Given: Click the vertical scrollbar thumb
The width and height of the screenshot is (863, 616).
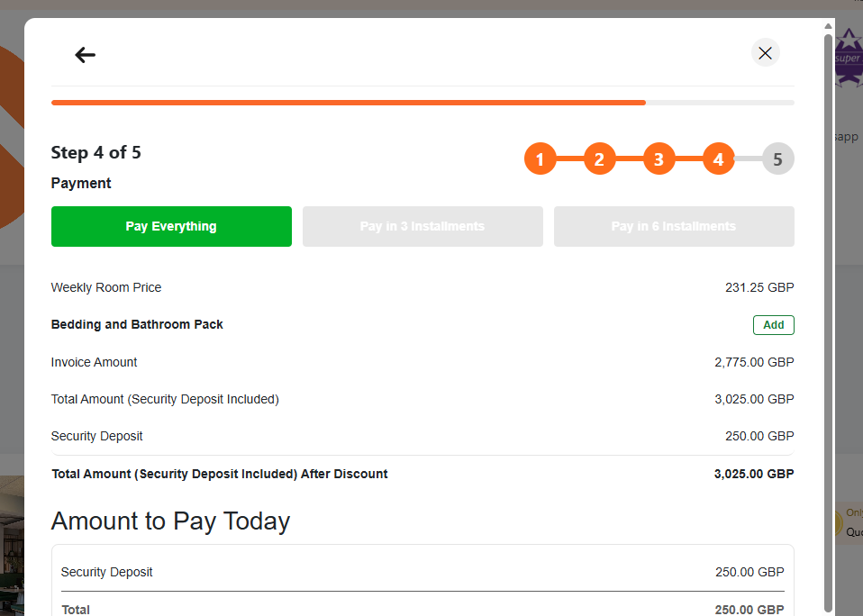Looking at the screenshot, I should point(828,322).
